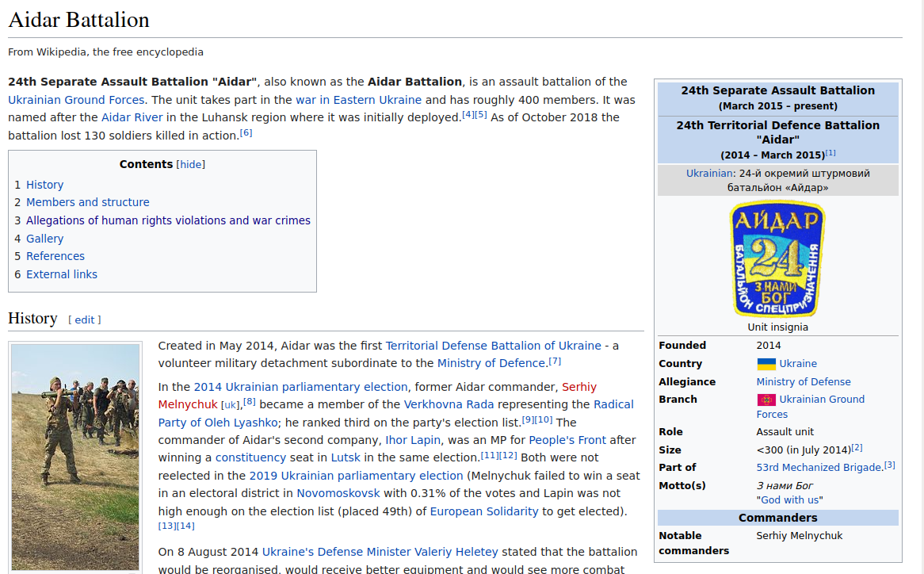The image size is (924, 574).
Task: Open the Verkhovna Rada link
Action: (449, 405)
